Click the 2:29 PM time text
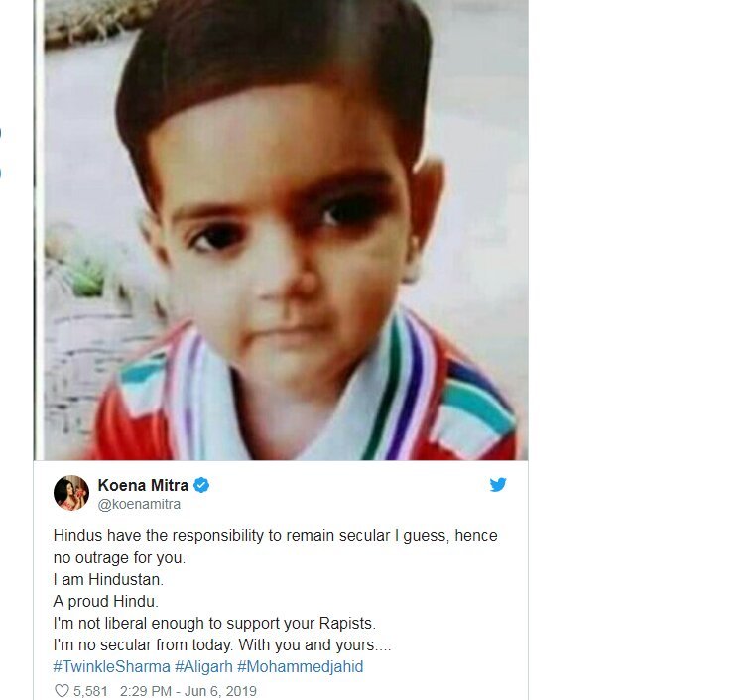The image size is (751, 700). [146, 691]
